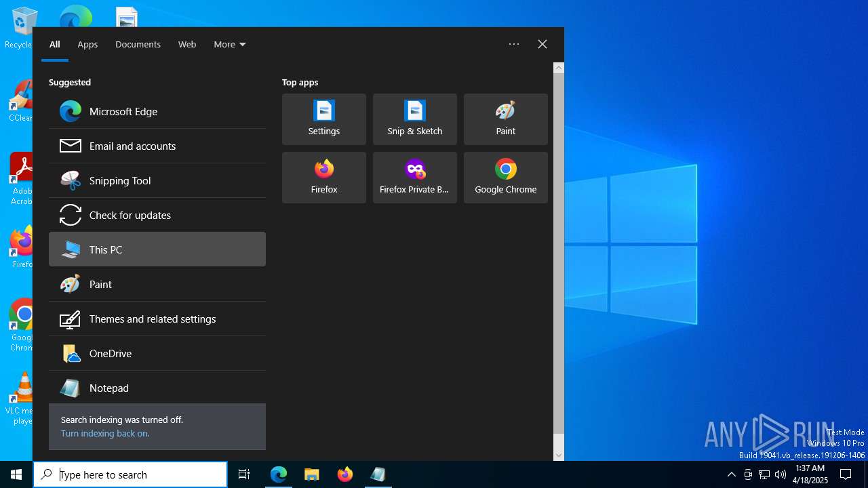Click the search panel scrollbar thumb
This screenshot has width=868, height=488.
click(559, 253)
